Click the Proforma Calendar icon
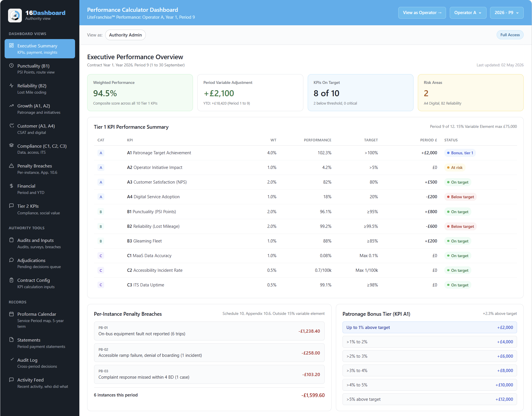532x416 pixels. [12, 314]
